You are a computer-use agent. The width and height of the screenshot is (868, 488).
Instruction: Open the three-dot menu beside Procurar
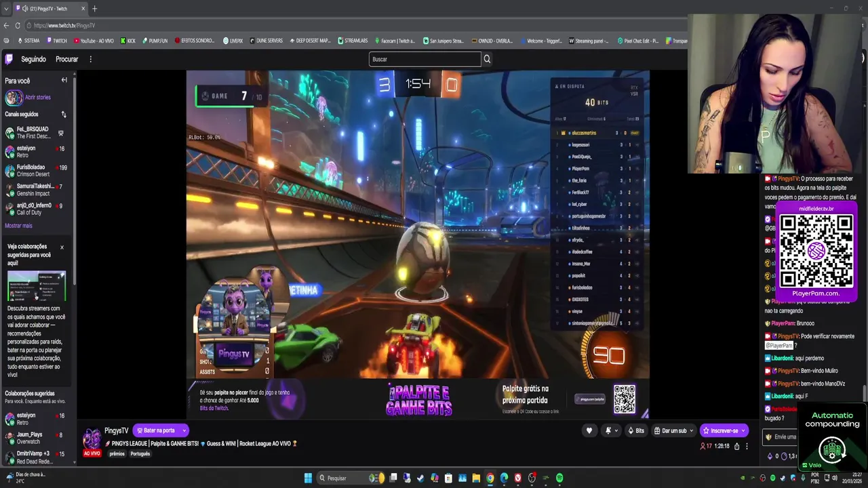pyautogui.click(x=90, y=59)
